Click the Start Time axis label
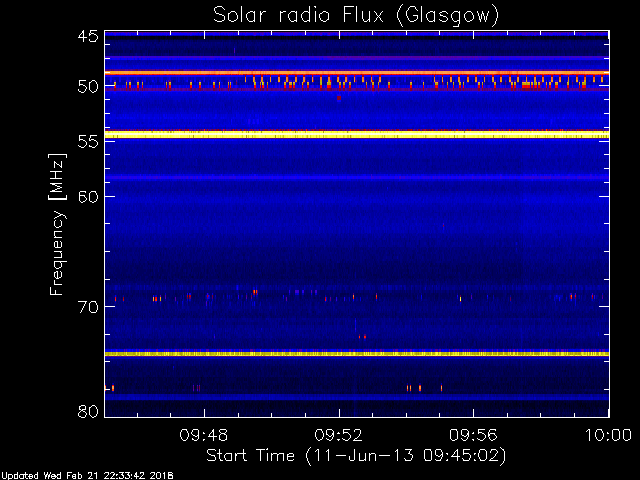640x480 pixels. pyautogui.click(x=356, y=456)
